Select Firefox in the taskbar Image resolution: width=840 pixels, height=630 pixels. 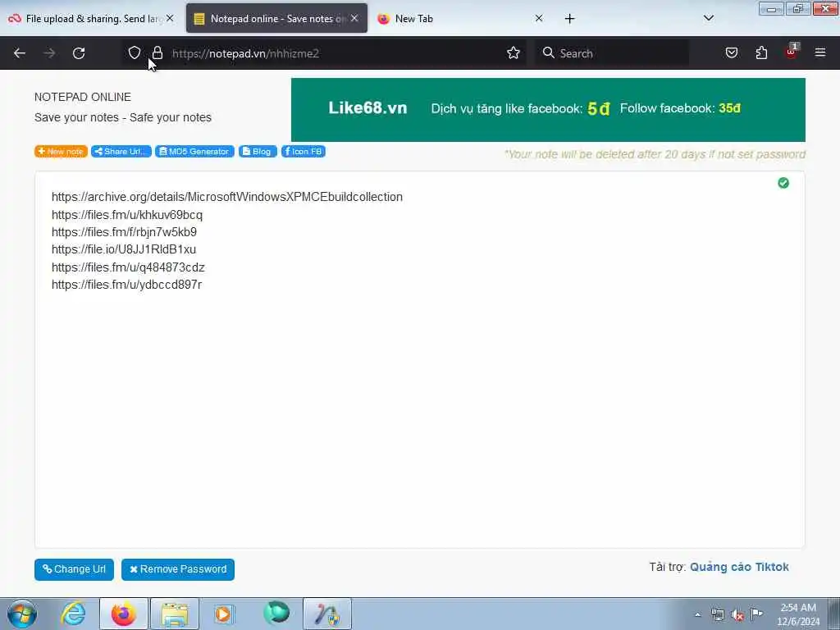click(124, 614)
